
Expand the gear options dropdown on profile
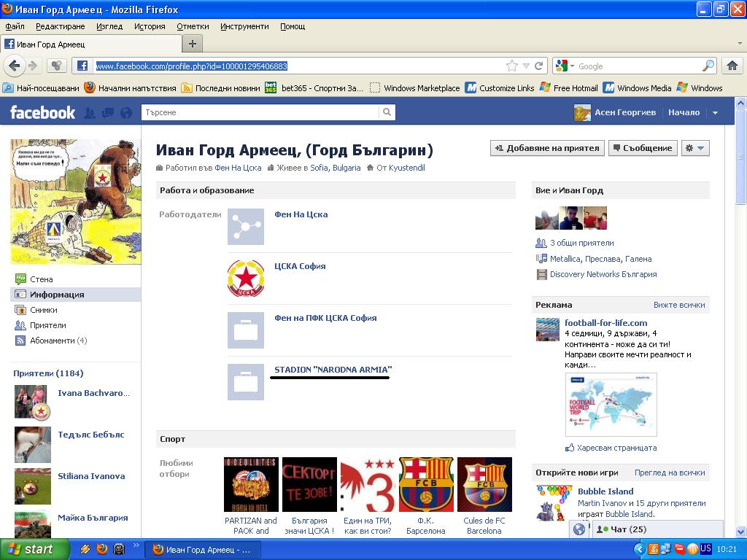pos(695,148)
